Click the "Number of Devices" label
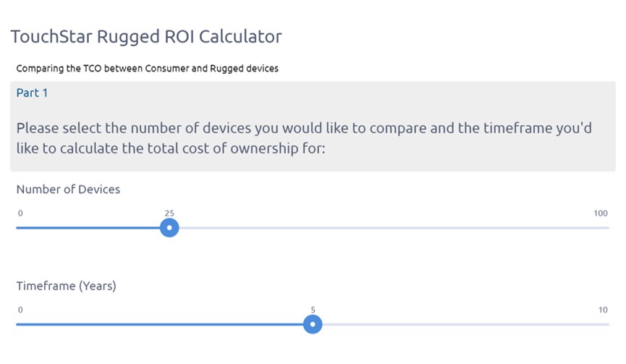Viewport: 626px width, 364px height. [x=68, y=190]
